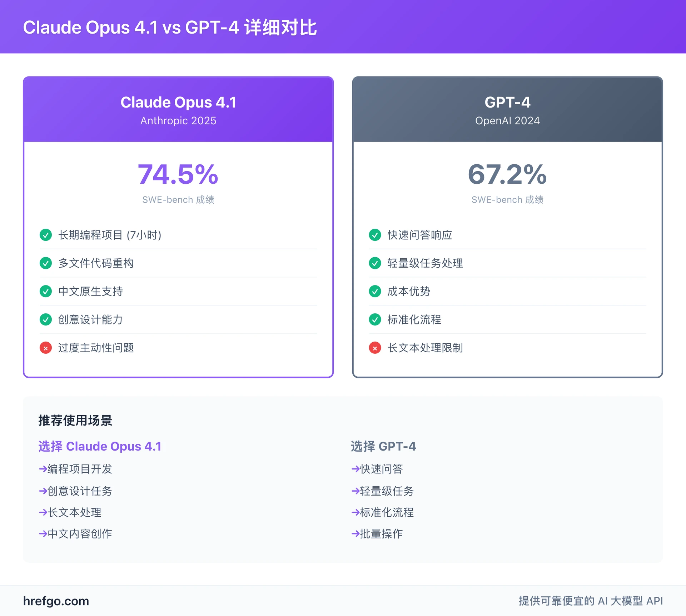Click the arrow icon before 轻量级任务
The image size is (686, 616).
(356, 491)
